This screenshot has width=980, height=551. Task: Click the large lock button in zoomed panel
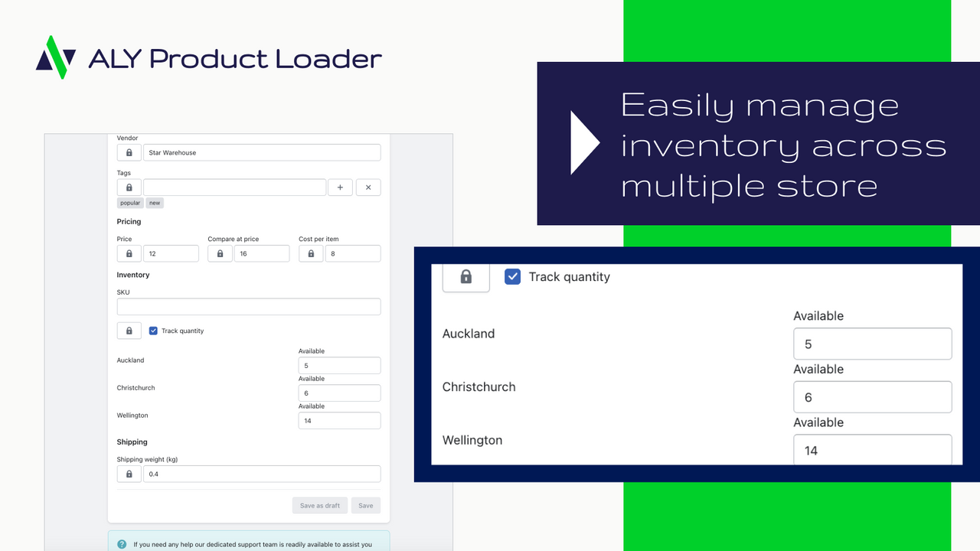(465, 278)
